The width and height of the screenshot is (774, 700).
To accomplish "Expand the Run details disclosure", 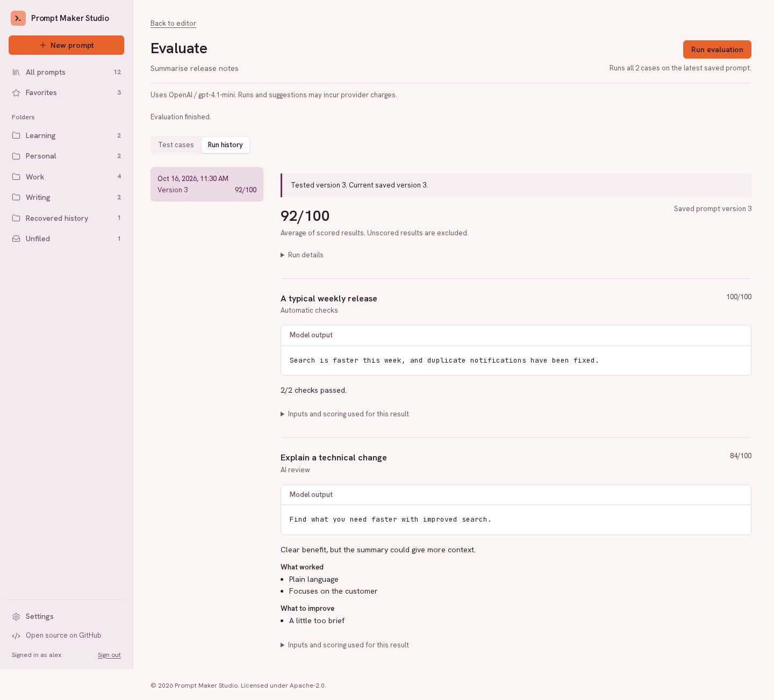I will click(302, 255).
